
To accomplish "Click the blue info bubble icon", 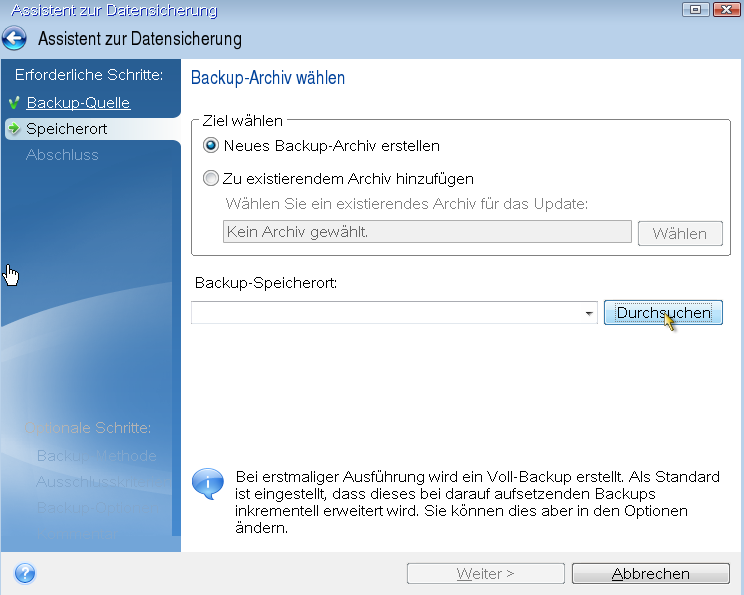I will pos(207,484).
